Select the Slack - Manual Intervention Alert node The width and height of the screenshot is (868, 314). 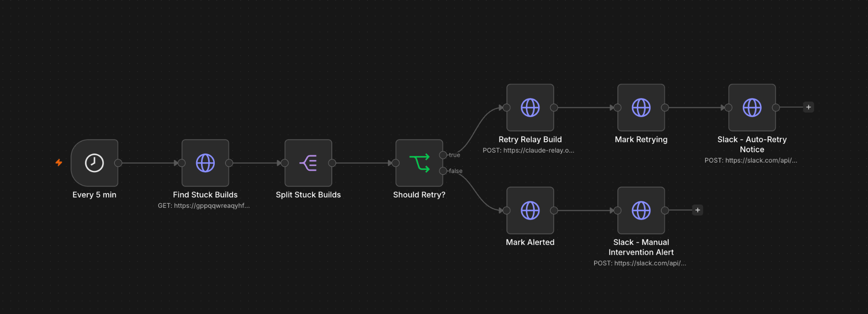click(x=641, y=210)
